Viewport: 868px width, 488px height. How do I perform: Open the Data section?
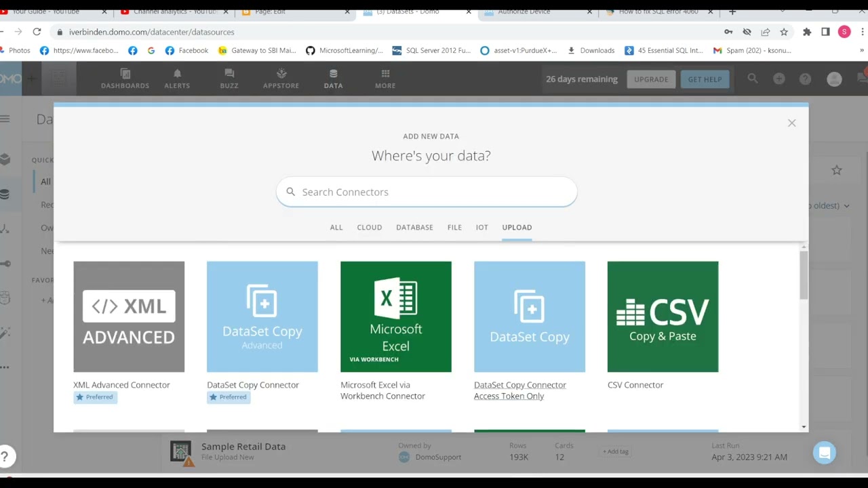(x=333, y=79)
